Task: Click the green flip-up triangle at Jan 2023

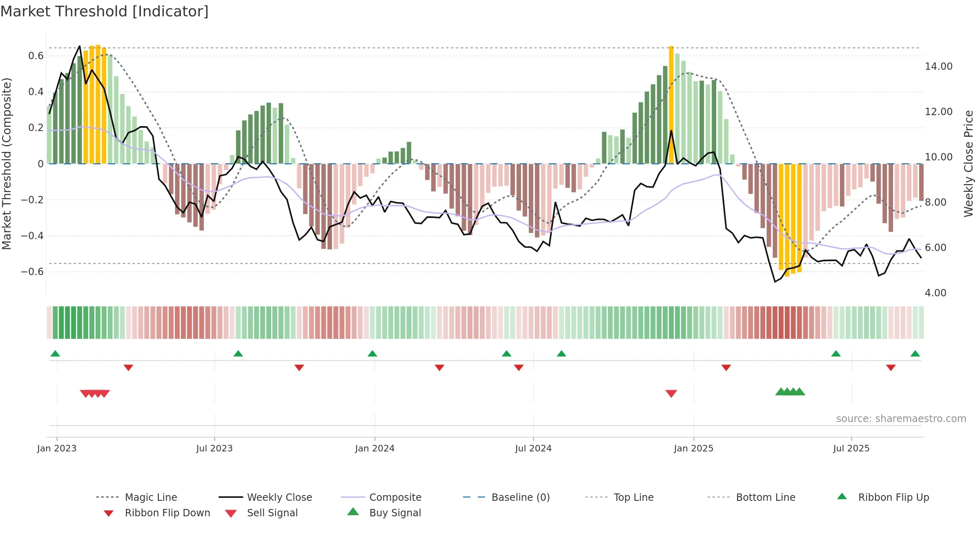Action: tap(55, 353)
